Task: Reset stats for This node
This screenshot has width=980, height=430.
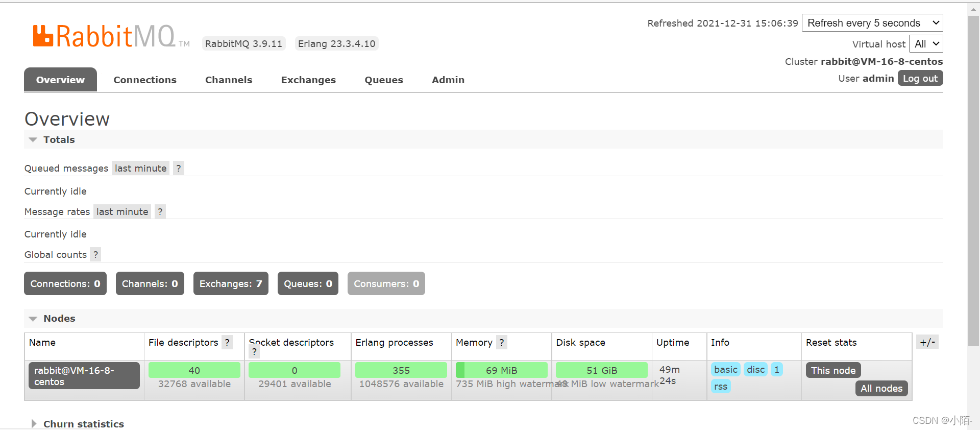Action: [833, 370]
